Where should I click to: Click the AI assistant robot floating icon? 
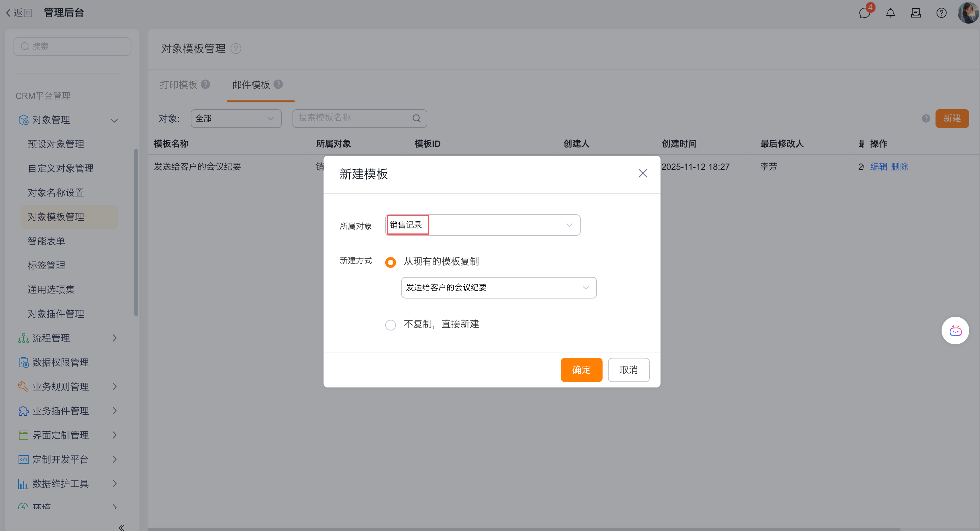[x=955, y=331]
